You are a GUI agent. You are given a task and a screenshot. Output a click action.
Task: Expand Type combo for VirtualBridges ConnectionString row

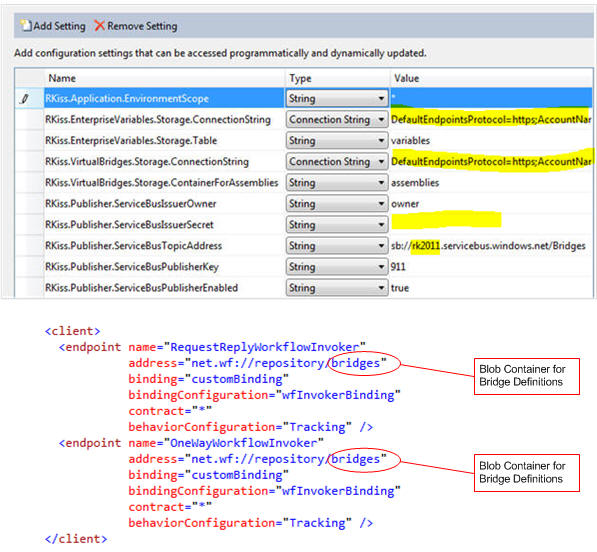coord(337,161)
